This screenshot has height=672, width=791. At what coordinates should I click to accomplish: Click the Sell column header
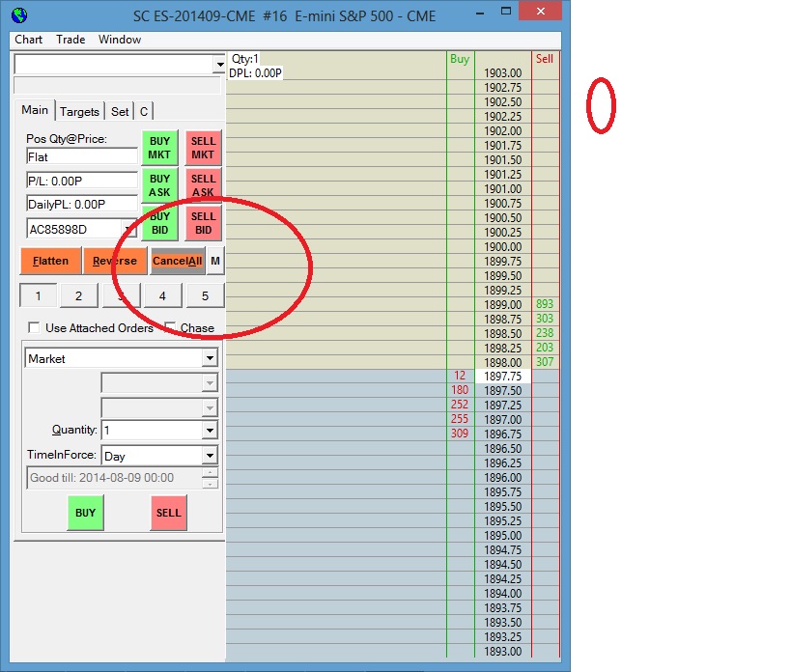[545, 59]
